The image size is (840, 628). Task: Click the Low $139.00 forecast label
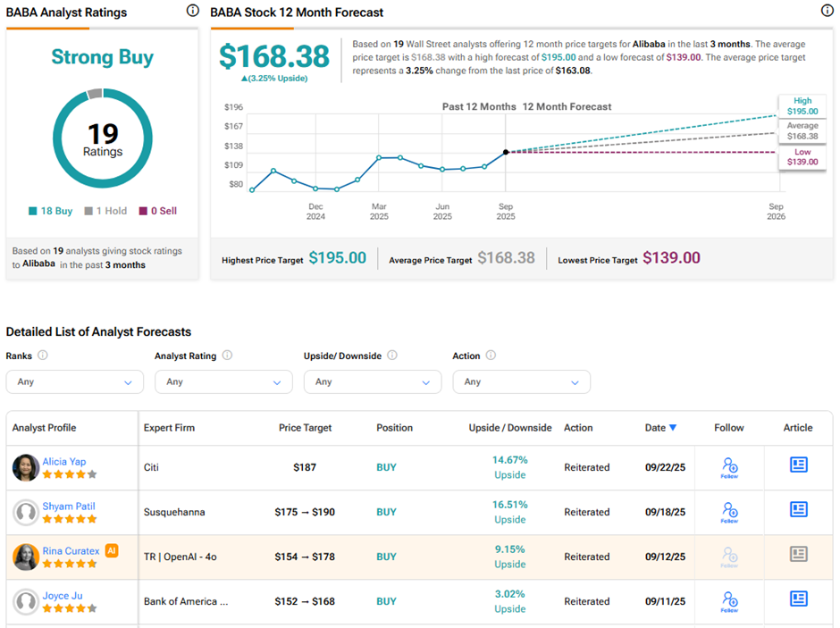pyautogui.click(x=802, y=157)
